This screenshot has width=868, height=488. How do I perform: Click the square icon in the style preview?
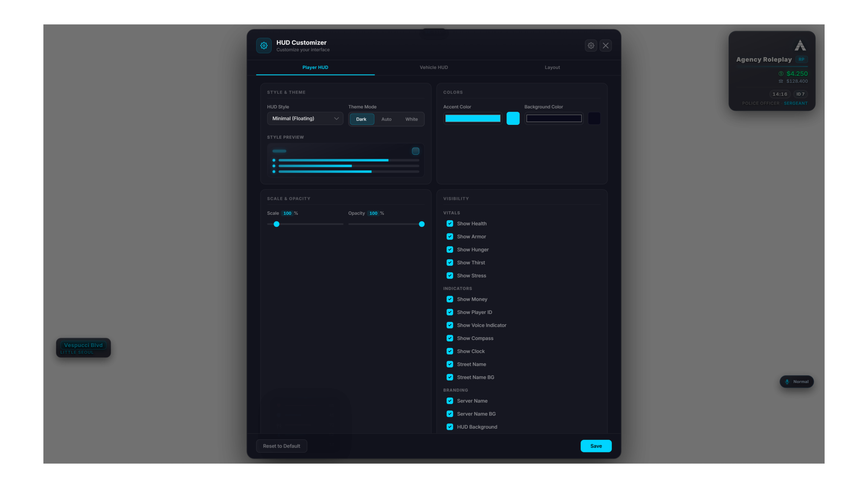(415, 151)
